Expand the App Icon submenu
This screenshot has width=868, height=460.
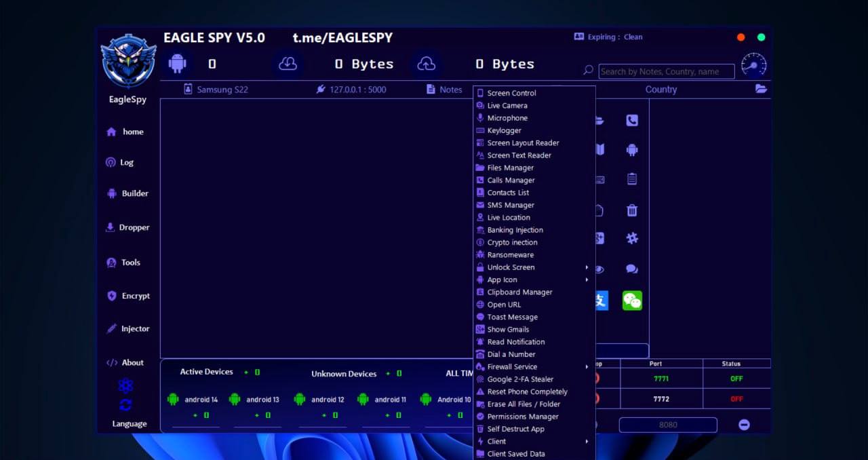534,280
